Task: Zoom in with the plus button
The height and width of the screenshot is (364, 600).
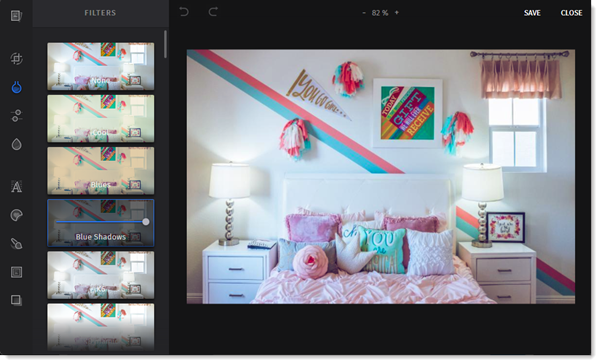Action: coord(397,13)
